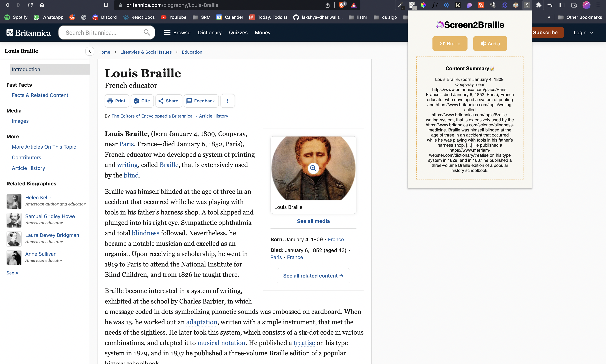
Task: Open the Dictionary menu item
Action: click(210, 33)
